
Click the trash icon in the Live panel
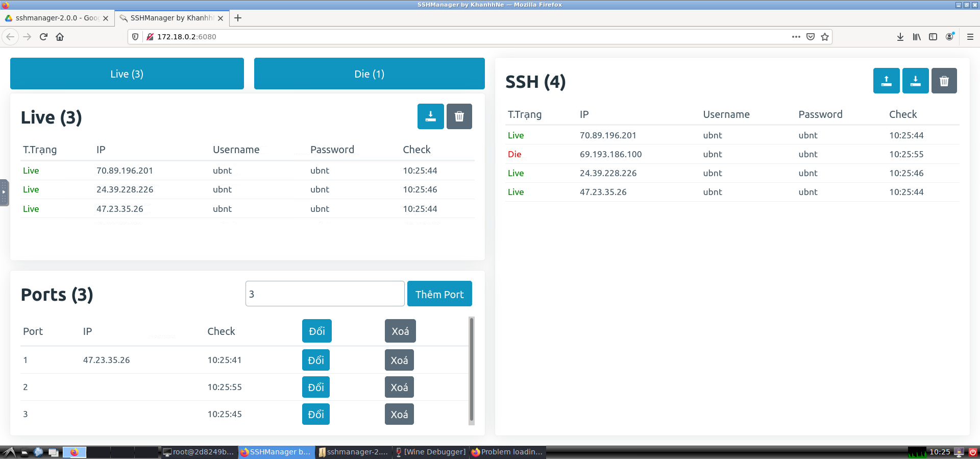click(459, 116)
